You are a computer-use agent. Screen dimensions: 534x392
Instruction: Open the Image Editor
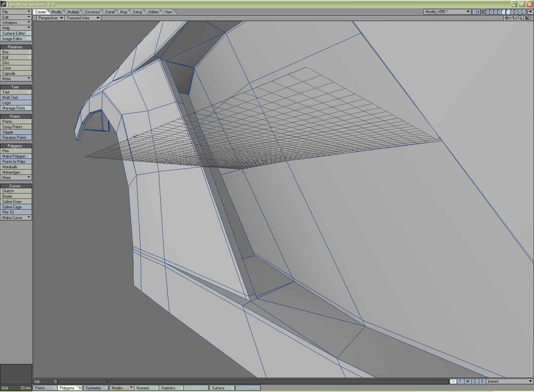pyautogui.click(x=16, y=39)
